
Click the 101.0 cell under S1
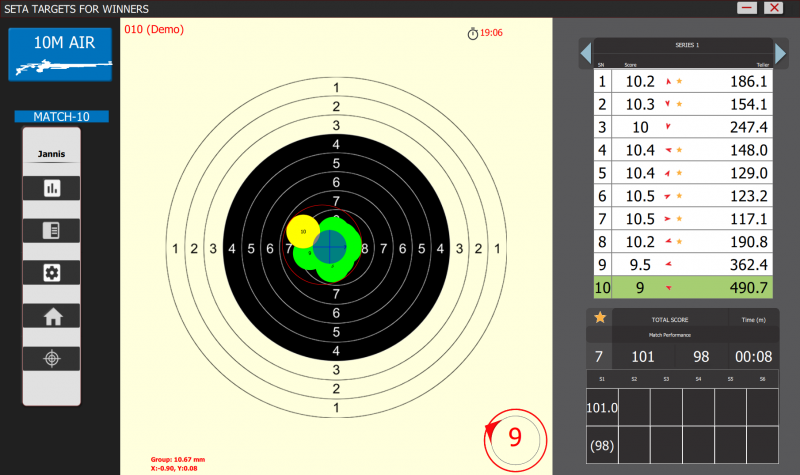pyautogui.click(x=601, y=408)
